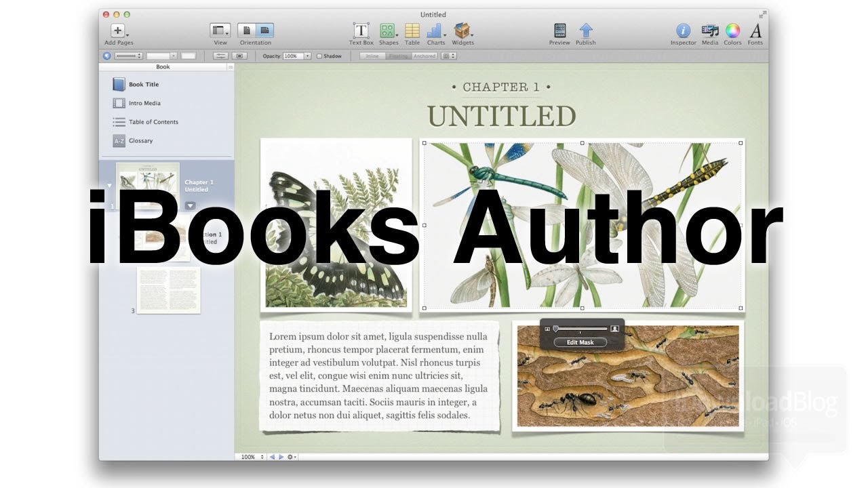Click the UNTITLED chapter title
Image resolution: width=868 pixels, height=488 pixels.
click(501, 116)
